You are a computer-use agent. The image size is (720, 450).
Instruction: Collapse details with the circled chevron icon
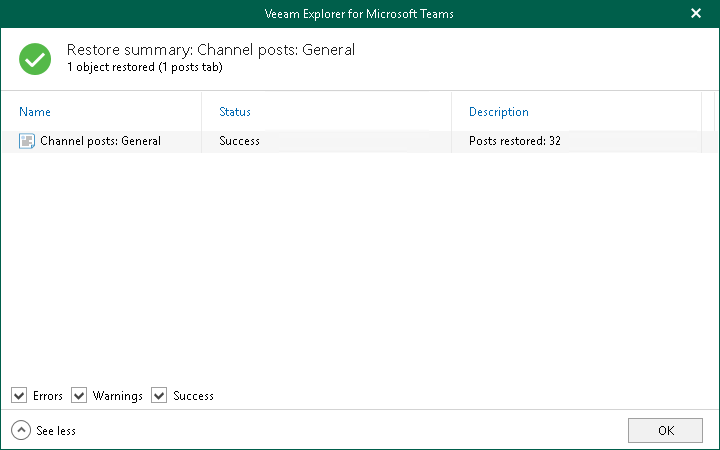tap(21, 430)
